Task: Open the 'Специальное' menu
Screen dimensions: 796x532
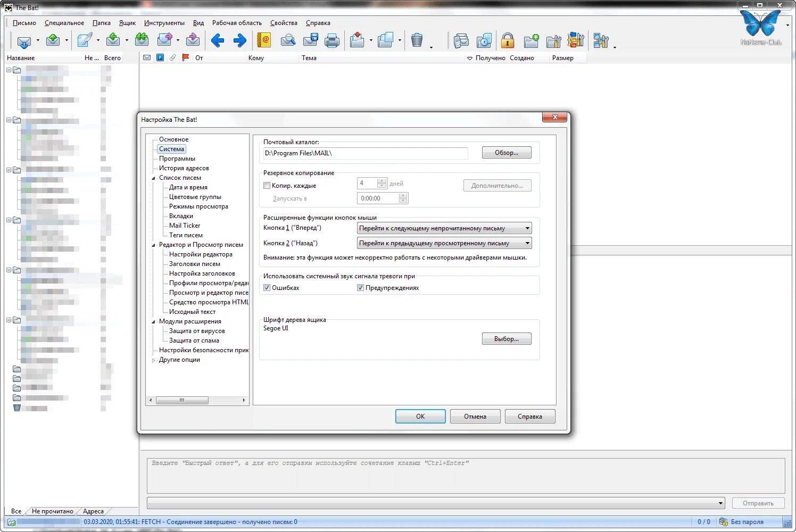Action: pyautogui.click(x=64, y=23)
